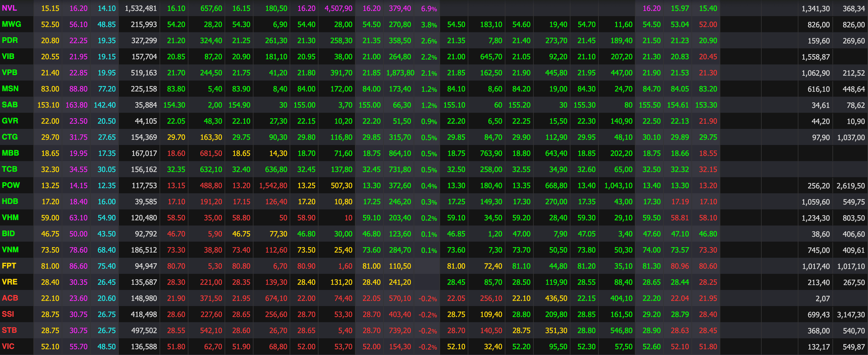Click FPT matched volume 110,50
Viewport: 868px width, 355px height.
point(400,266)
